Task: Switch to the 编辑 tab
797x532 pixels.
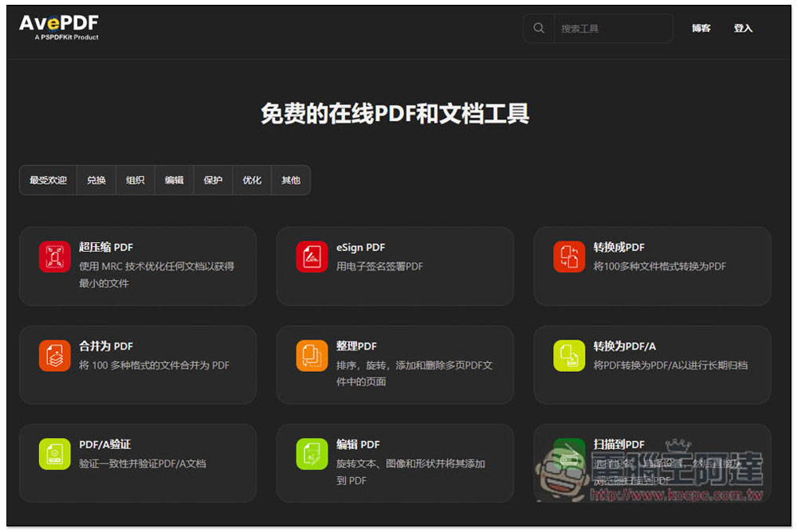Action: click(x=175, y=180)
